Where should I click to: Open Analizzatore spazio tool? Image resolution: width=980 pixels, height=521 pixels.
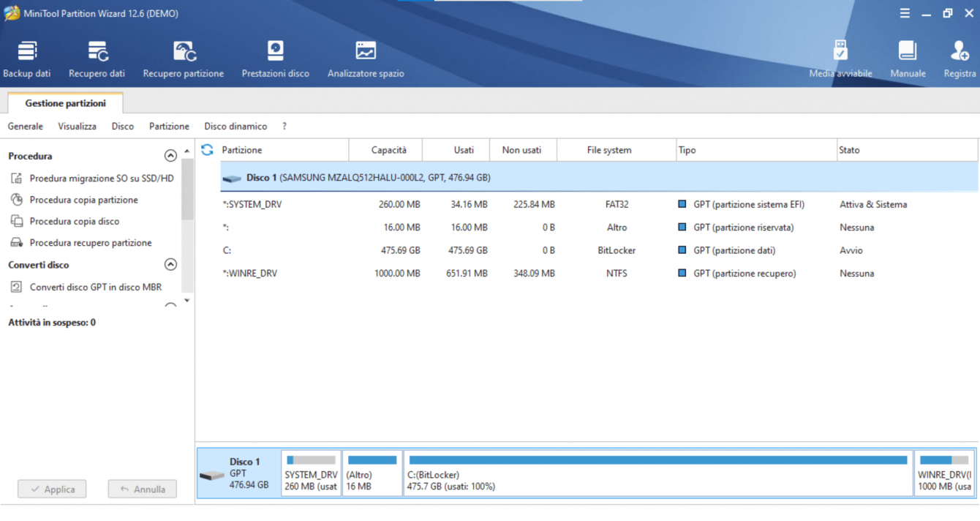(366, 59)
